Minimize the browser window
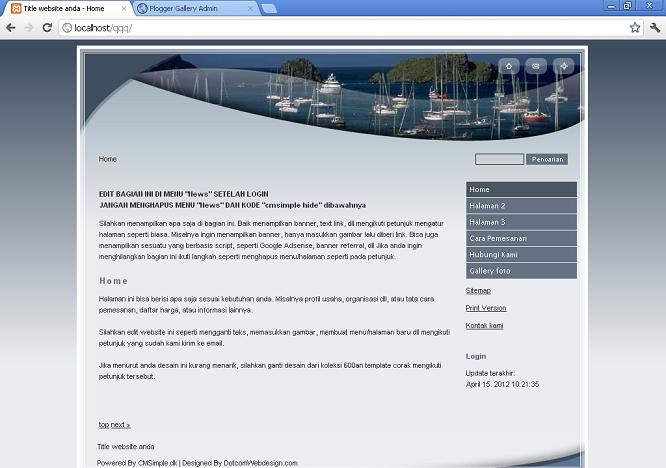This screenshot has width=666, height=468. pos(611,6)
